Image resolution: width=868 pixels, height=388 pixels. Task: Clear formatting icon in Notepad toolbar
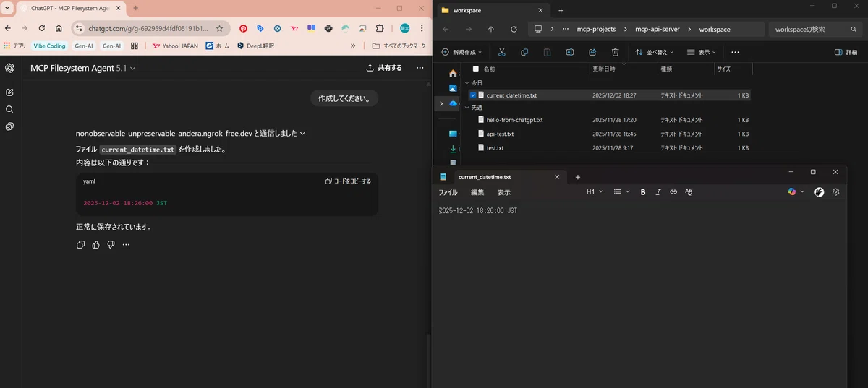(x=689, y=191)
